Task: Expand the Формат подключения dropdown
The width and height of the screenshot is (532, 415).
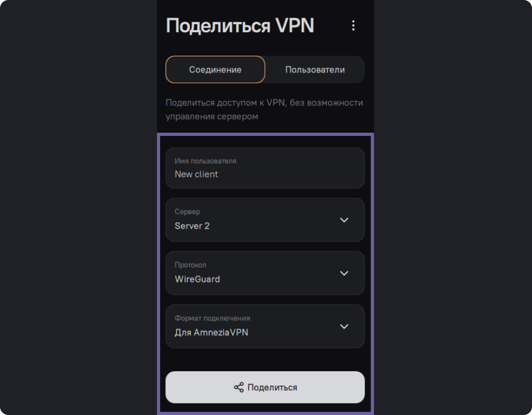Action: [265, 327]
